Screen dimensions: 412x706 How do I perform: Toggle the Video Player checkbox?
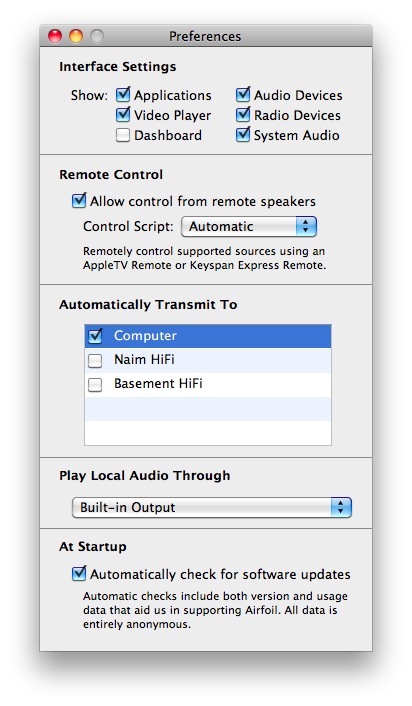pyautogui.click(x=123, y=115)
